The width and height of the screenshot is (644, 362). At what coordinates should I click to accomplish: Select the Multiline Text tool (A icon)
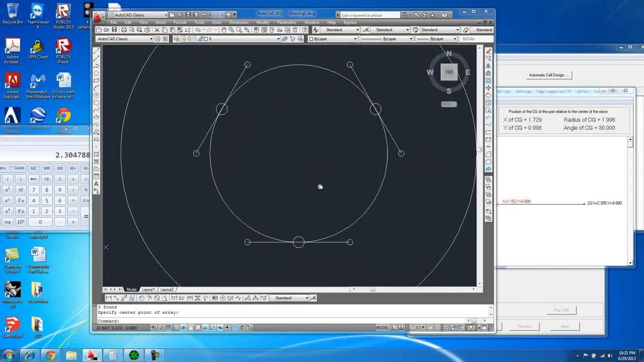click(96, 184)
